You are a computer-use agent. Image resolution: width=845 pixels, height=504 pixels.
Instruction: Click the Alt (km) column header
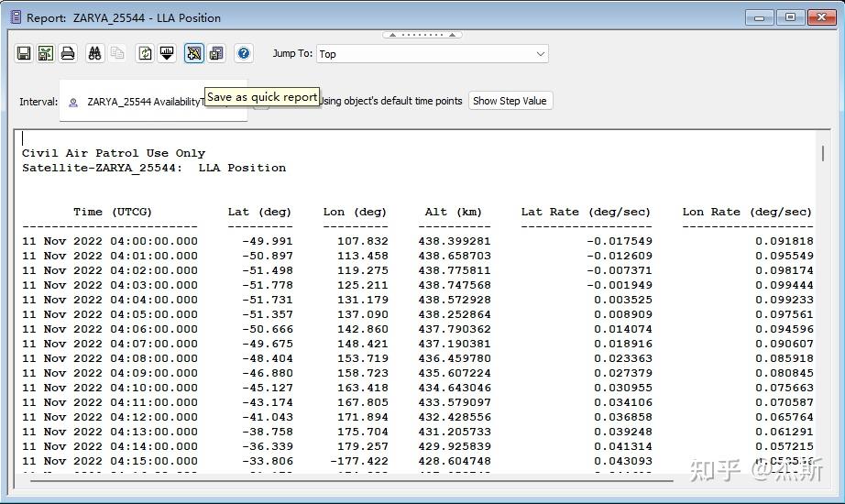click(x=454, y=212)
